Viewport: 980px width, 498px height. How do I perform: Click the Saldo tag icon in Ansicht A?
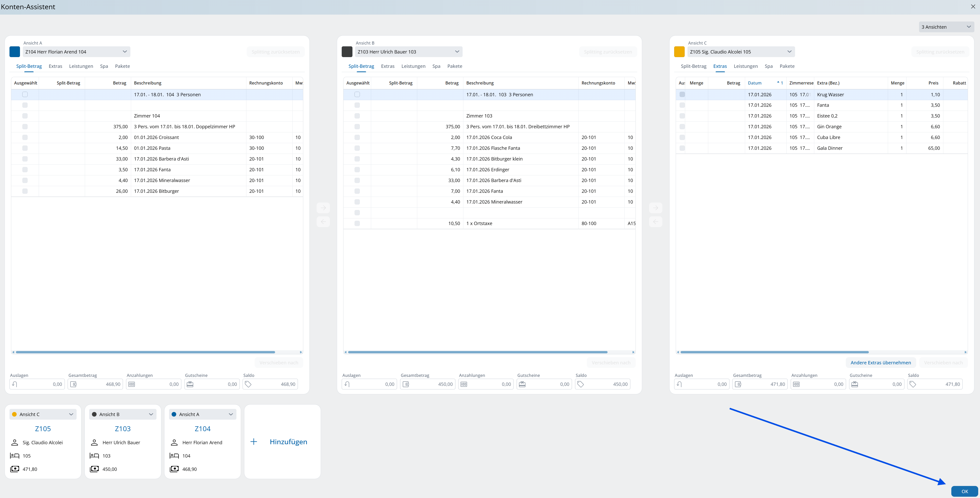click(x=248, y=384)
